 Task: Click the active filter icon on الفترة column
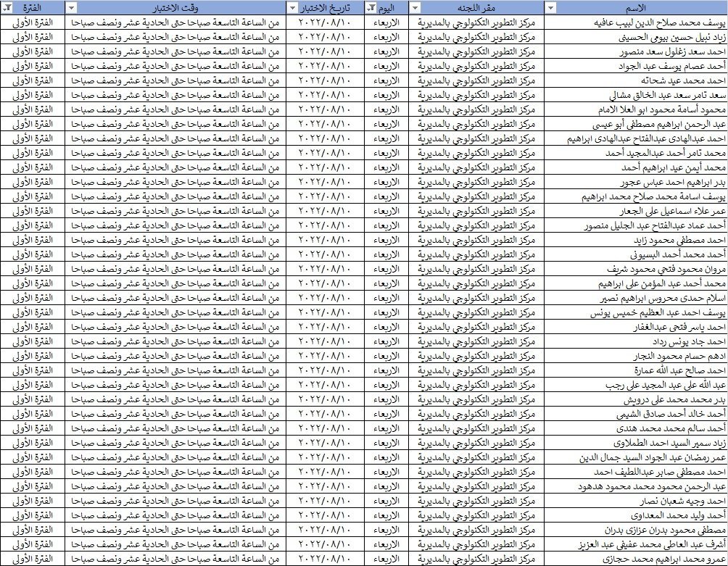[x=7, y=7]
